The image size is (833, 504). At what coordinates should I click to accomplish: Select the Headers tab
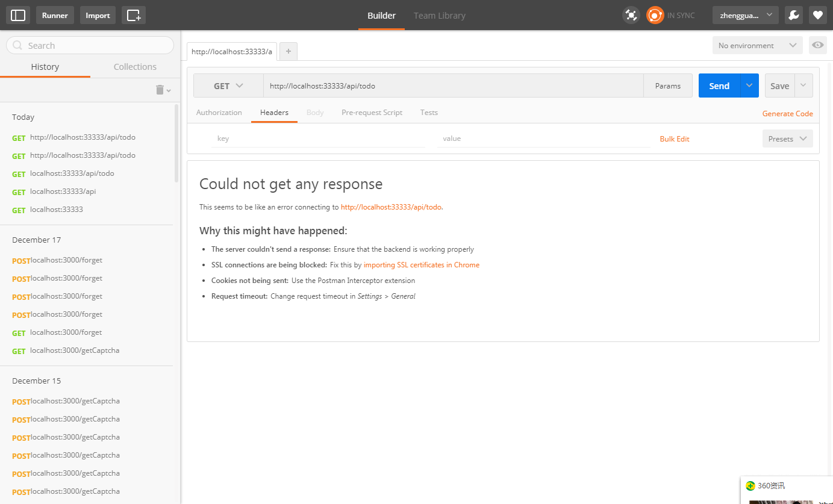tap(274, 113)
